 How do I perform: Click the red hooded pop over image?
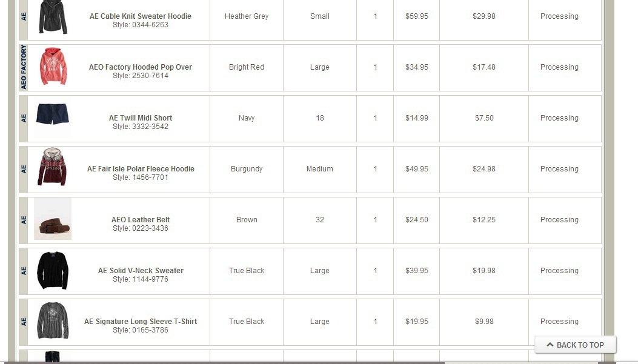coord(53,67)
